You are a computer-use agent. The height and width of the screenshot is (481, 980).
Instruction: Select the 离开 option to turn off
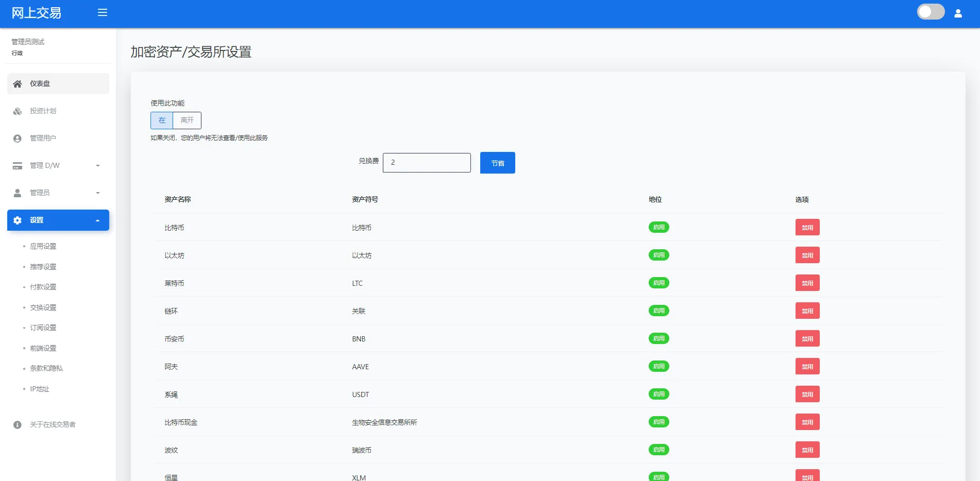(x=187, y=121)
